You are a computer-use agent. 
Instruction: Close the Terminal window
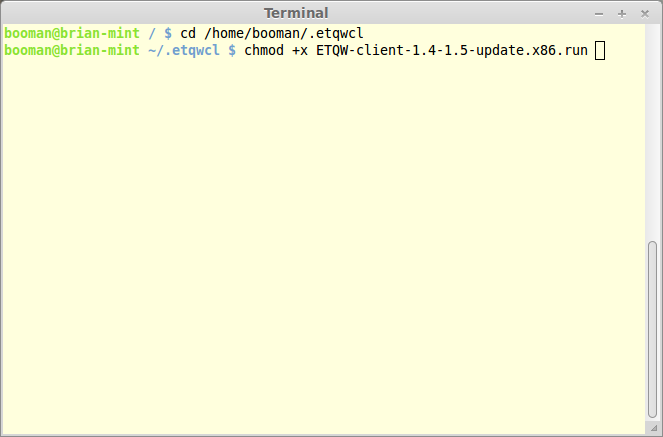pyautogui.click(x=644, y=14)
